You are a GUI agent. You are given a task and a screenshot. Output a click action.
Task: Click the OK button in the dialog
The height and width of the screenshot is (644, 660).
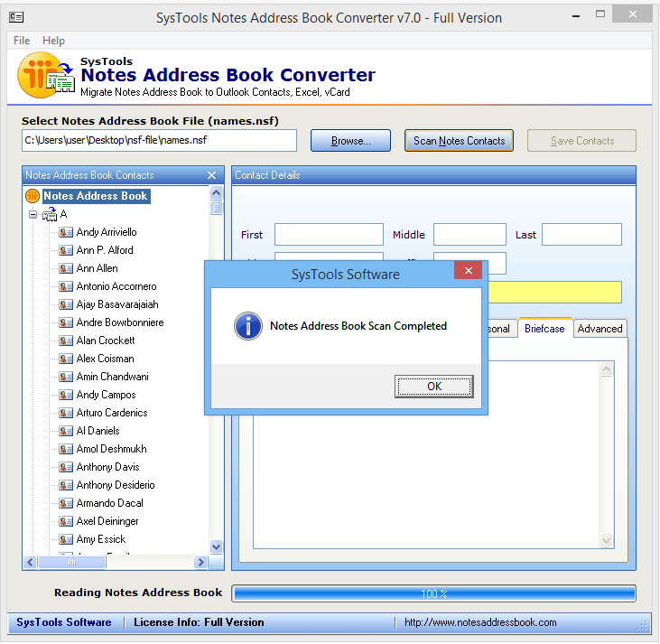434,387
